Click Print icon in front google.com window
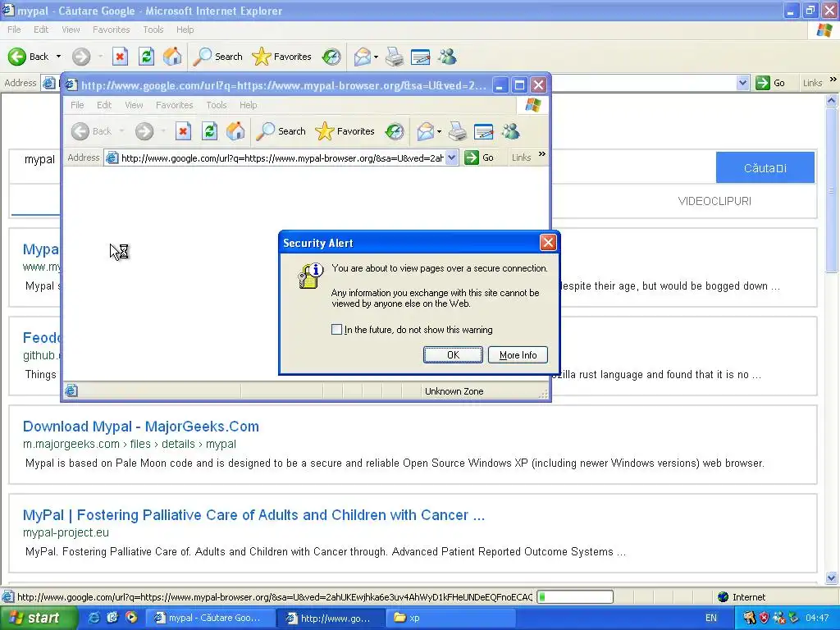Viewport: 840px width, 630px height. point(458,131)
